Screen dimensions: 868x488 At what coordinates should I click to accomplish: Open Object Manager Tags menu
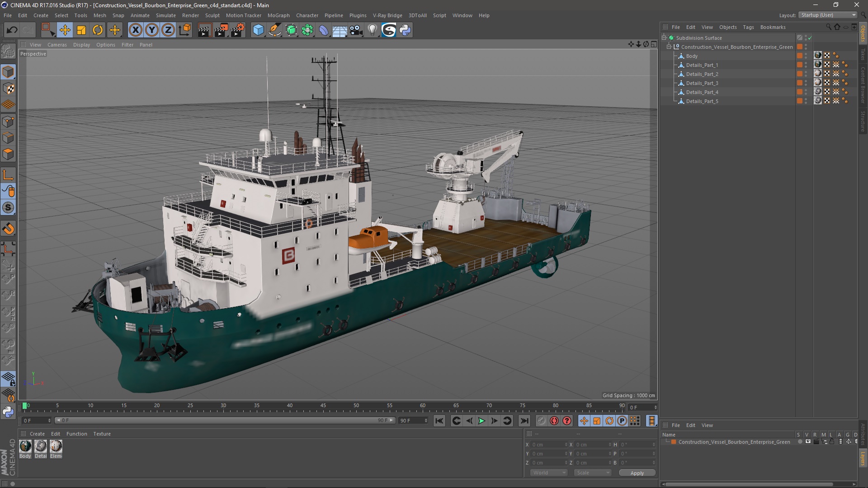[748, 27]
